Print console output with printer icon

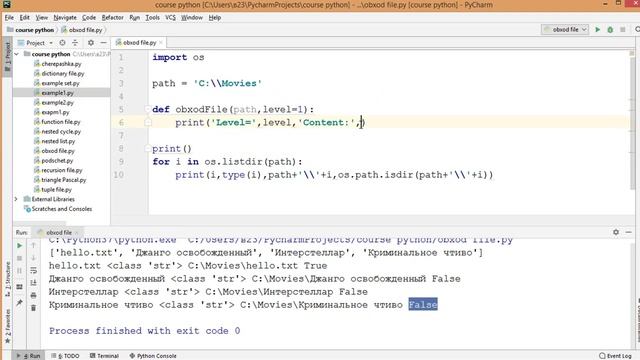pos(33,295)
